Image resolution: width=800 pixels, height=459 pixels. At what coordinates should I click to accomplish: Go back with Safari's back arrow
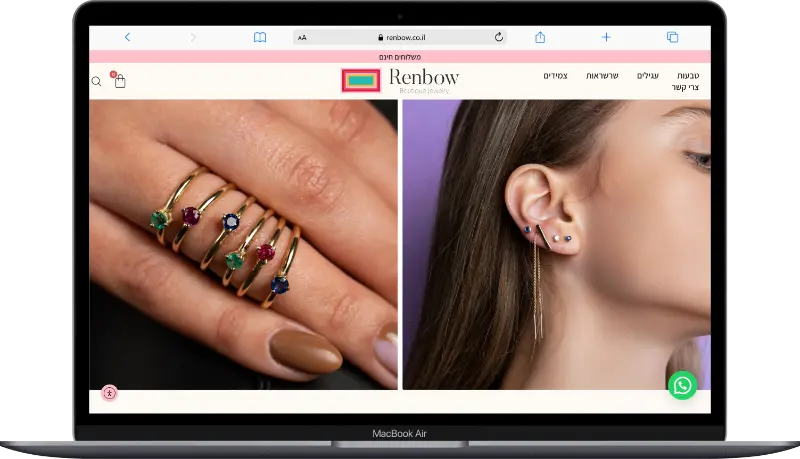128,37
